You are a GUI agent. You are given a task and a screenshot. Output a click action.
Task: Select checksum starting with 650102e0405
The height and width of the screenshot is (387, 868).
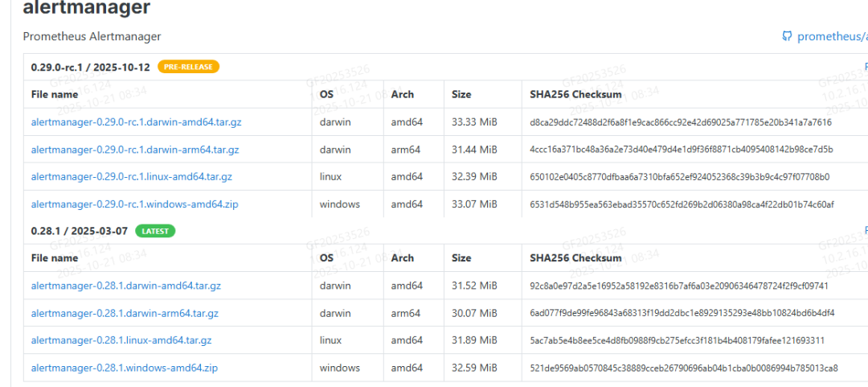click(x=680, y=177)
